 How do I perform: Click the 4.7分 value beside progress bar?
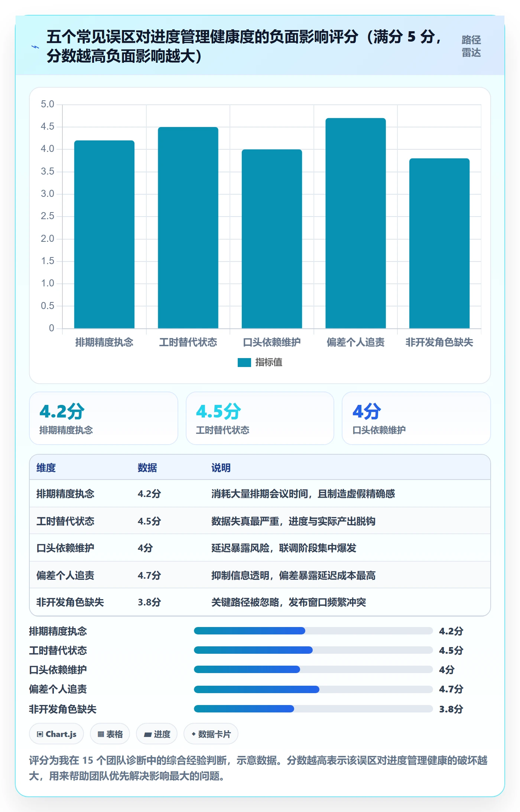(x=451, y=689)
